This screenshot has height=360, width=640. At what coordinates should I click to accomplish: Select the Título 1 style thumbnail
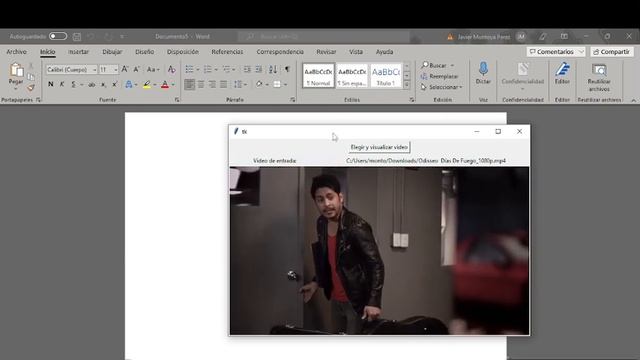tap(385, 76)
